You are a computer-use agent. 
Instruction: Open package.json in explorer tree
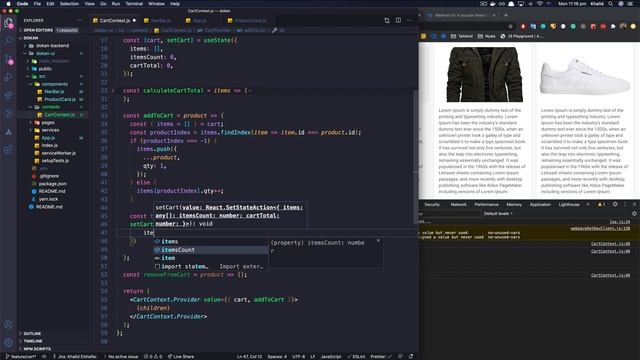tap(52, 184)
